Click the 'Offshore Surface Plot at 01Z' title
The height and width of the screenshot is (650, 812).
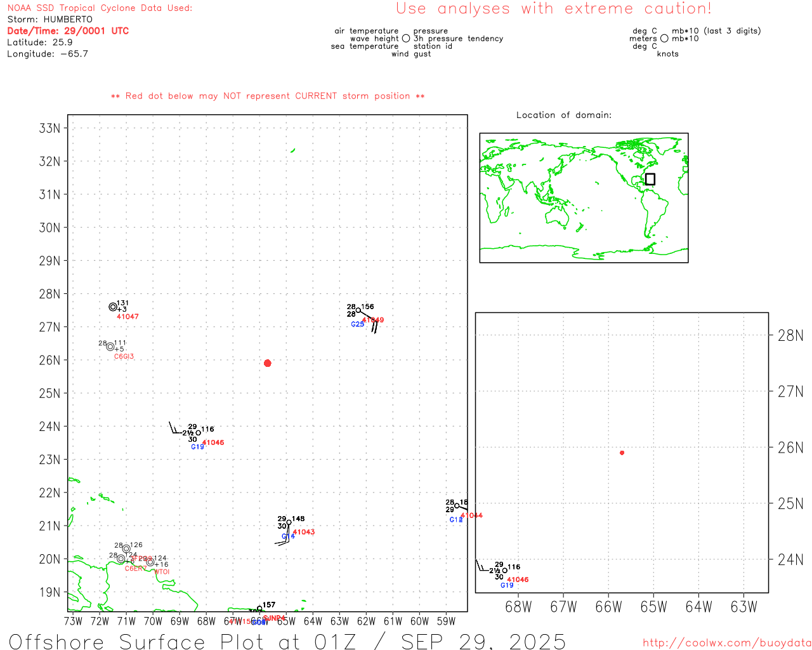coord(287,641)
